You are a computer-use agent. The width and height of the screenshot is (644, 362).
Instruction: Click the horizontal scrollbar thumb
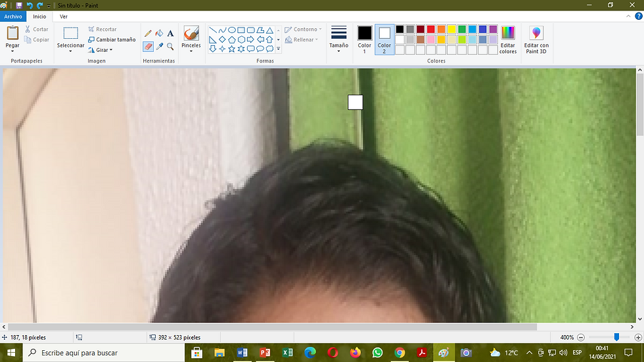(x=272, y=327)
